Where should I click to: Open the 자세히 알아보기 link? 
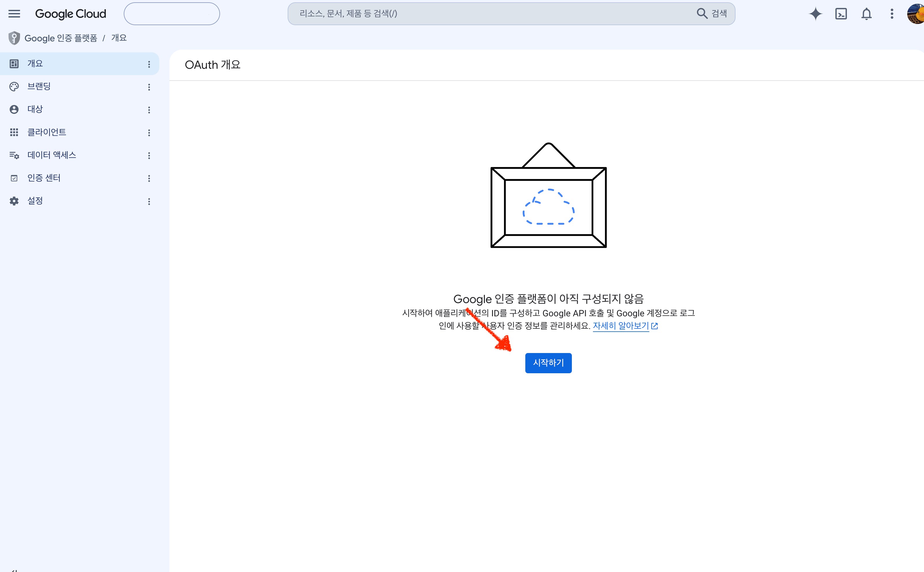tap(625, 326)
